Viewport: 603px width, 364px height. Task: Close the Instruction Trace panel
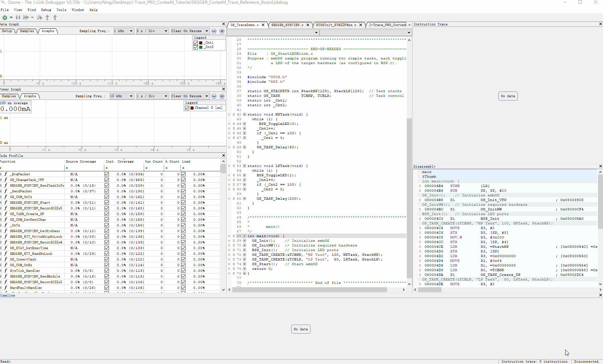coord(600,24)
